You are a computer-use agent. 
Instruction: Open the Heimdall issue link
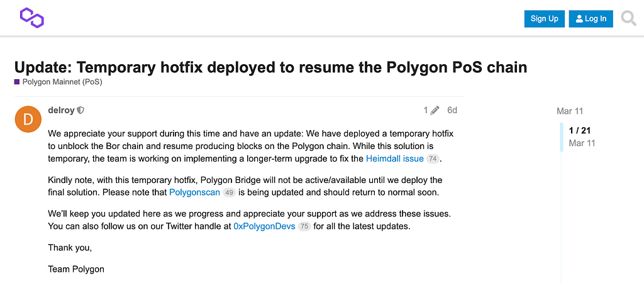click(x=395, y=158)
